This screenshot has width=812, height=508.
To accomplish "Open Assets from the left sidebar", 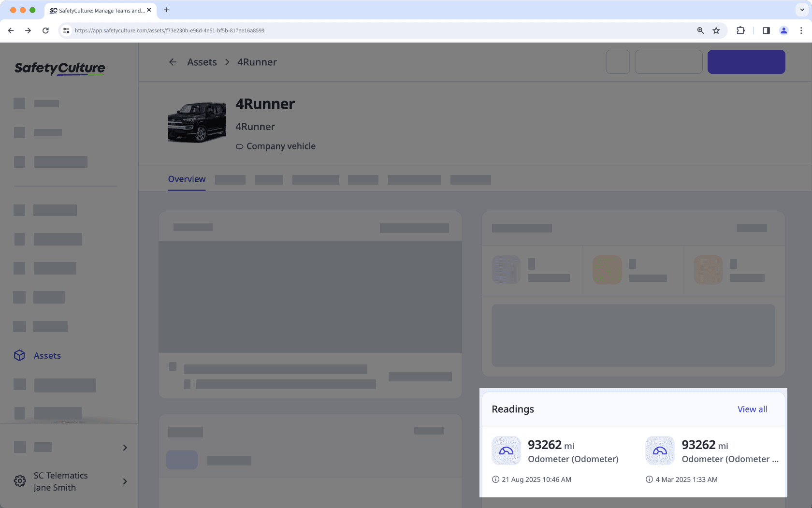I will click(47, 356).
